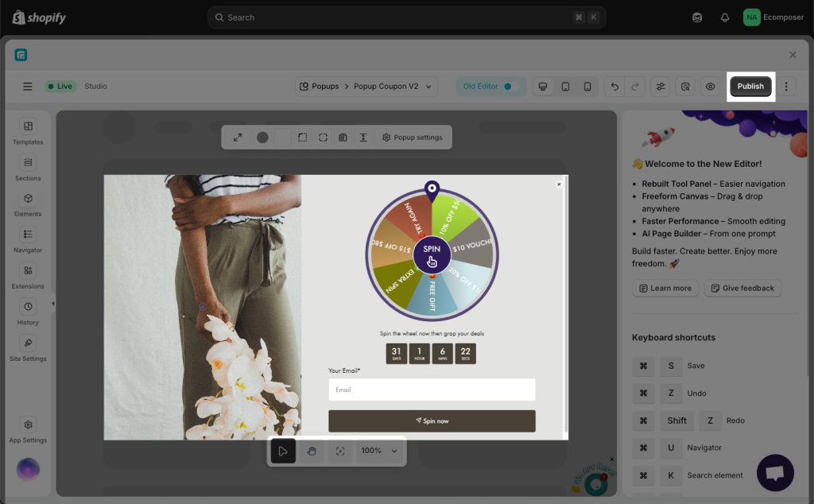
Task: Open the 100% zoom level dropdown
Action: click(378, 451)
